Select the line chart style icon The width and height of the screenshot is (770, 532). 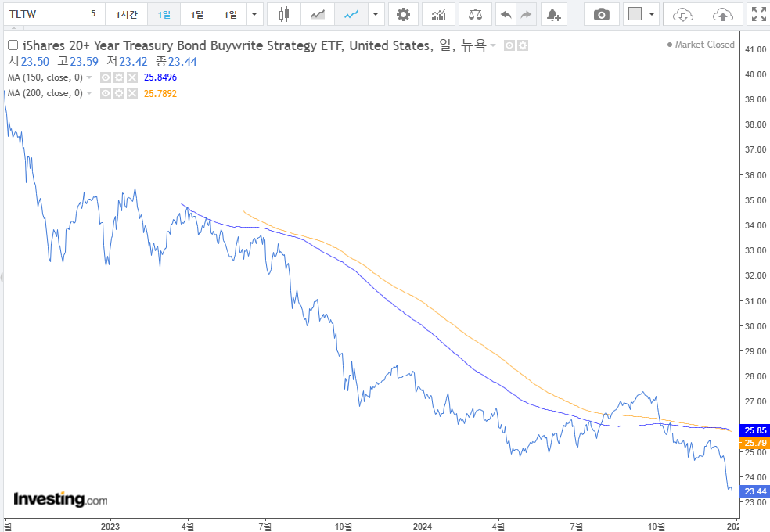[351, 14]
